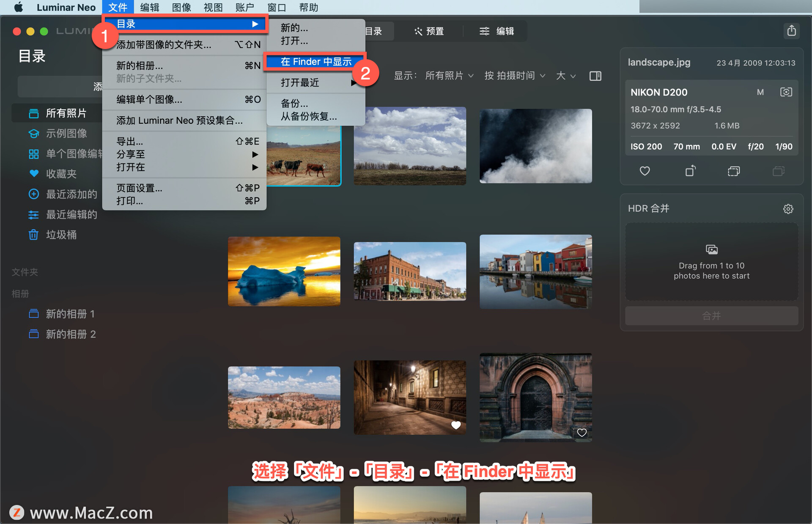Open the 账户 menu

coord(245,7)
